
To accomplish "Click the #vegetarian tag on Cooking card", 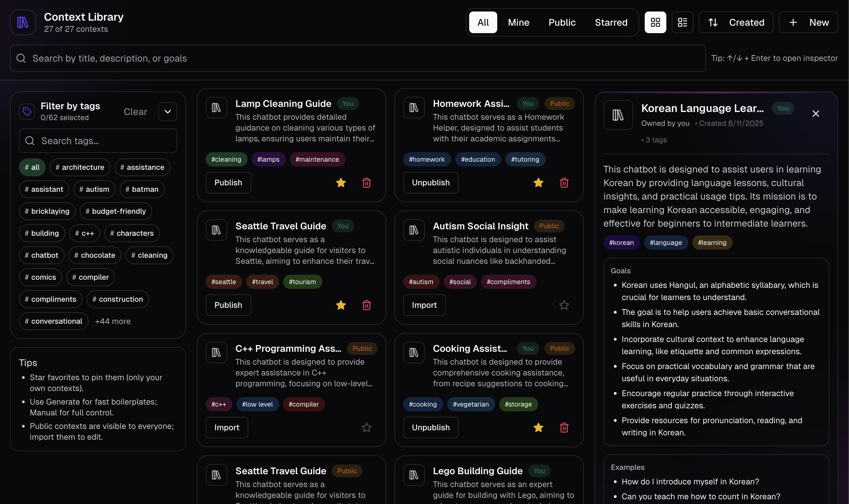I will 471,404.
